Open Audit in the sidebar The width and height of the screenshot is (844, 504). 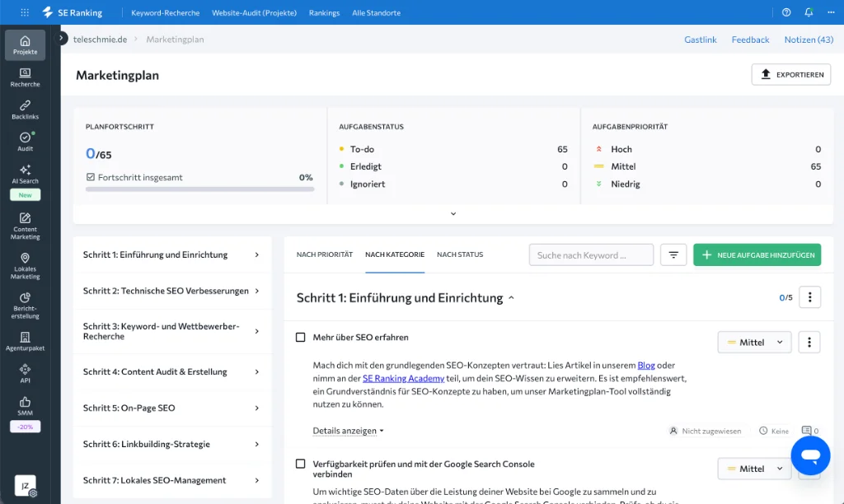(x=26, y=142)
